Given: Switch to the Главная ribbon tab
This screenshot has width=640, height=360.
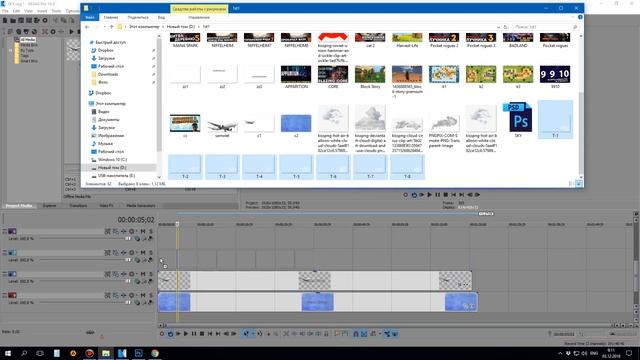Looking at the screenshot, I should pos(111,17).
